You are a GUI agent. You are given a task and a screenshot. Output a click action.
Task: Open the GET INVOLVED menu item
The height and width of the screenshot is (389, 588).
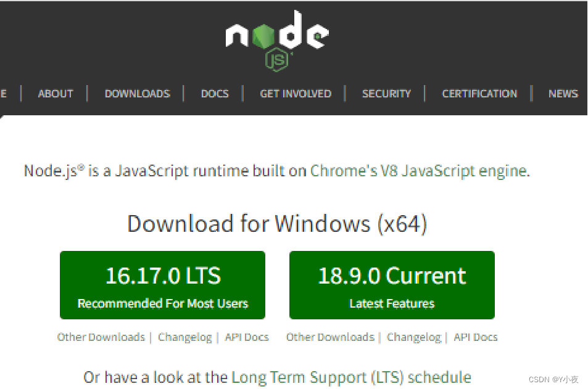point(296,93)
